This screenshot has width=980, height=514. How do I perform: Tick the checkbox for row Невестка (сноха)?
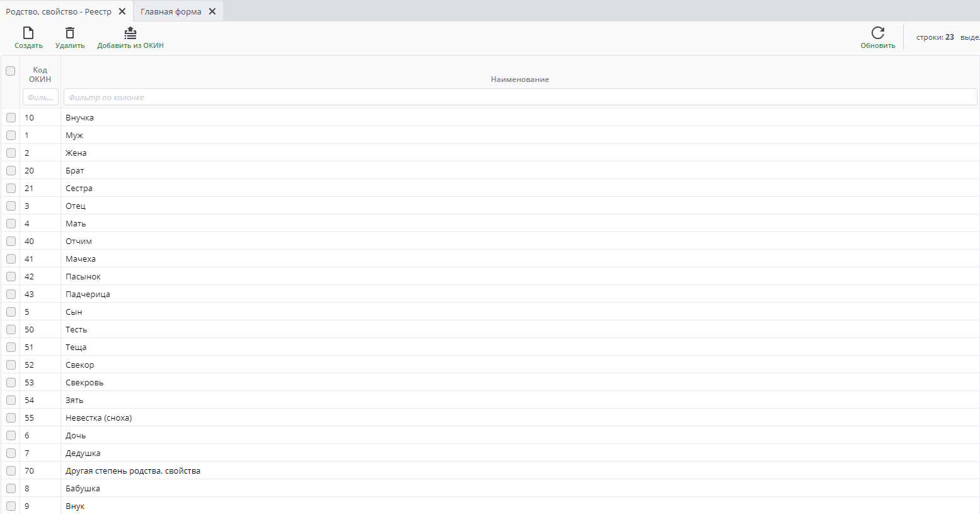pos(11,418)
